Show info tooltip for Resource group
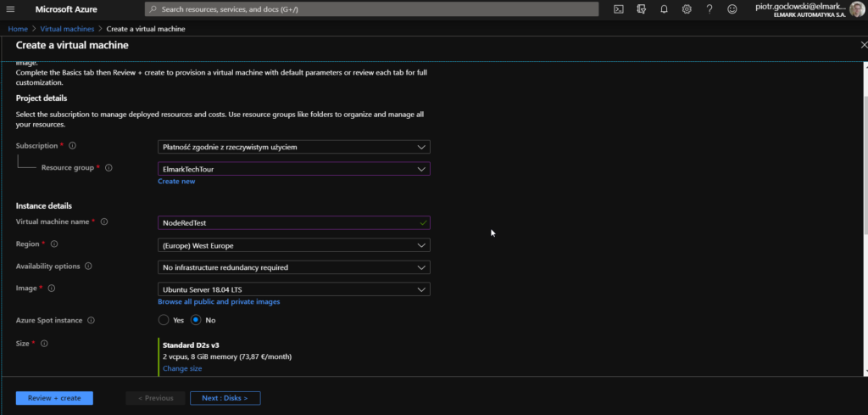The height and width of the screenshot is (415, 868). tap(108, 167)
